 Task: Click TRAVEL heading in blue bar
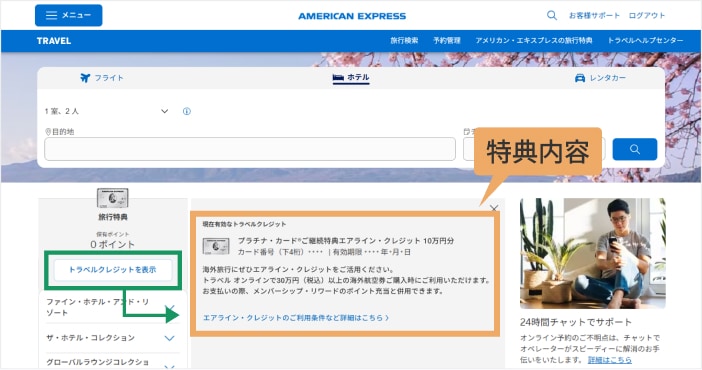click(54, 41)
